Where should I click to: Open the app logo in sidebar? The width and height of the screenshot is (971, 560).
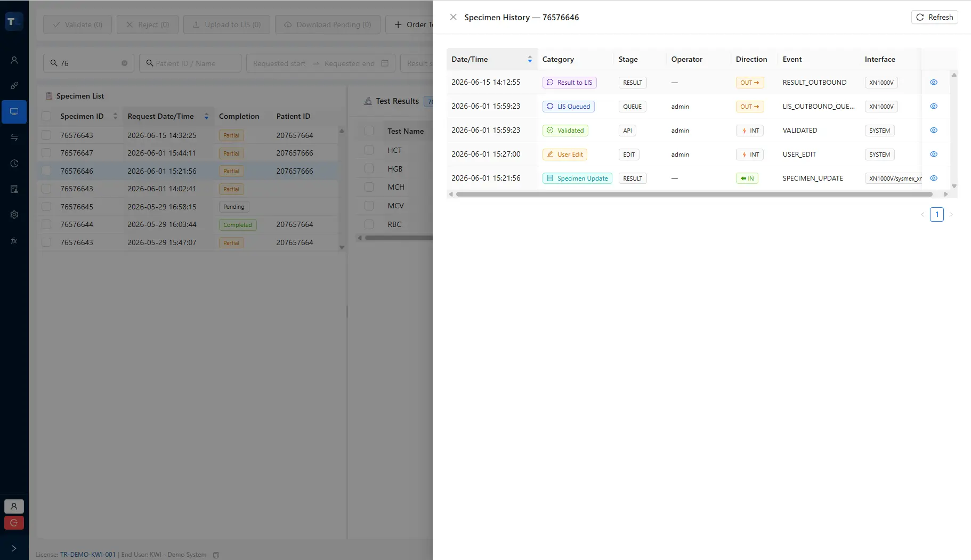coord(14,22)
